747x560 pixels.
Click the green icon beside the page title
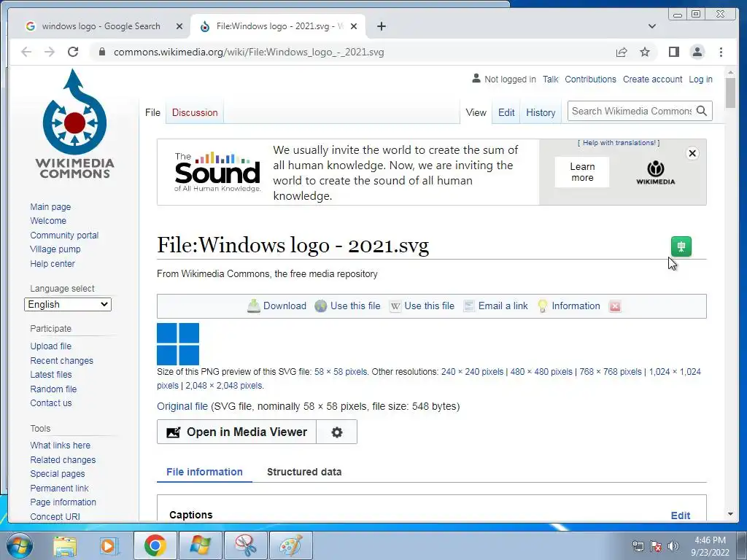point(681,246)
